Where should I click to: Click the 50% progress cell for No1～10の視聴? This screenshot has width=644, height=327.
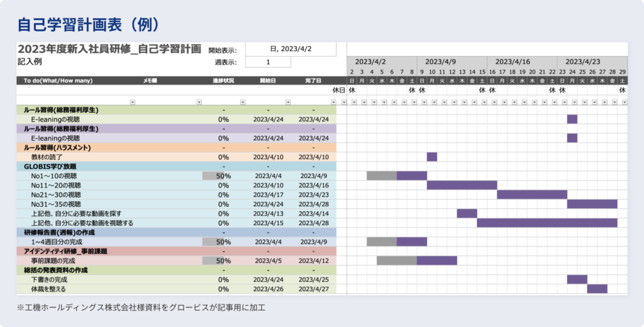(223, 176)
